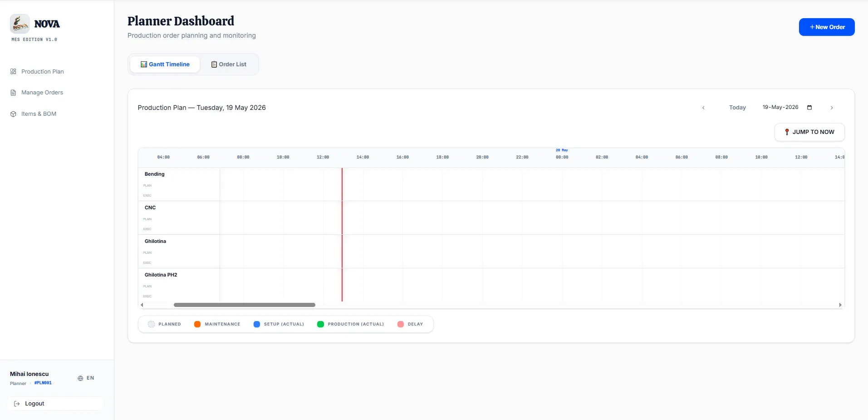Click the Mihai Ionescu user name
The width and height of the screenshot is (868, 420).
[29, 374]
